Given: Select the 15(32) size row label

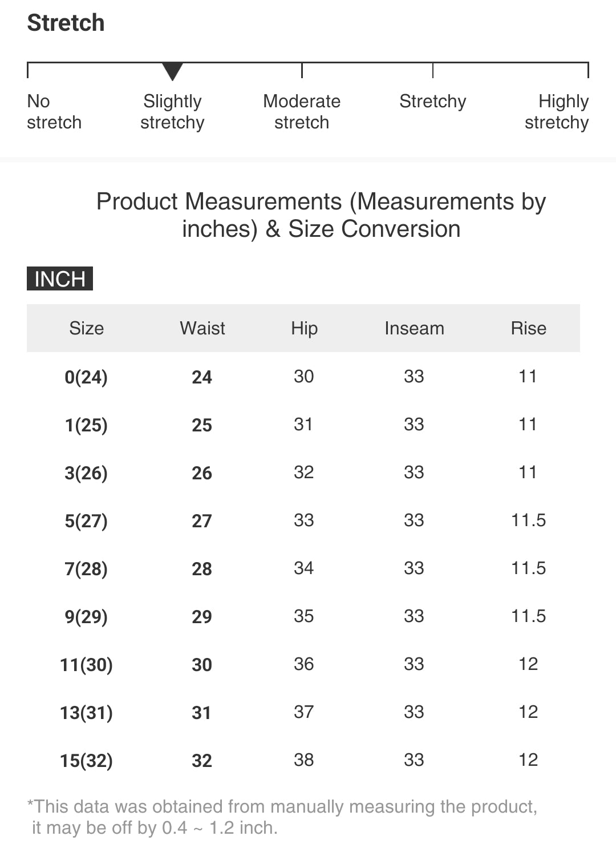Looking at the screenshot, I should point(86,761).
